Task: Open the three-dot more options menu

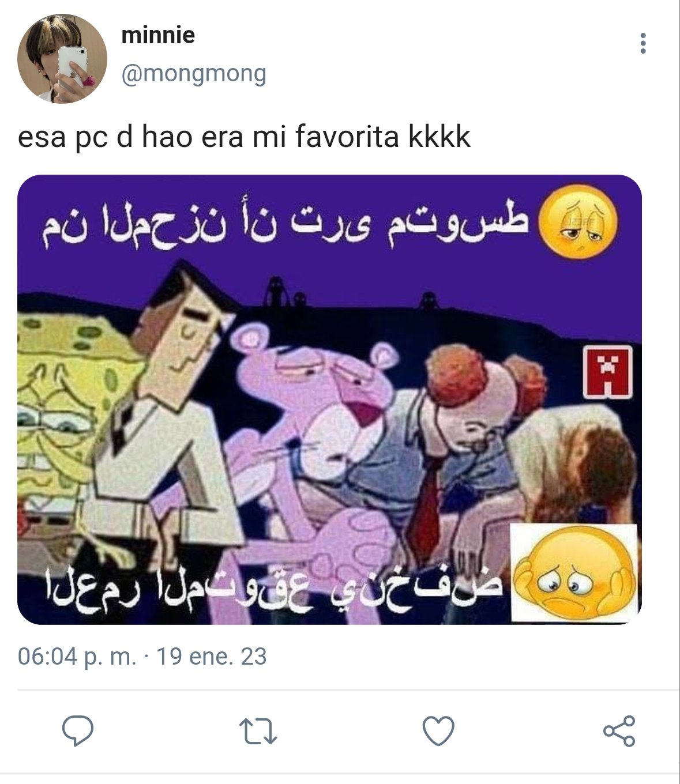Action: click(643, 43)
